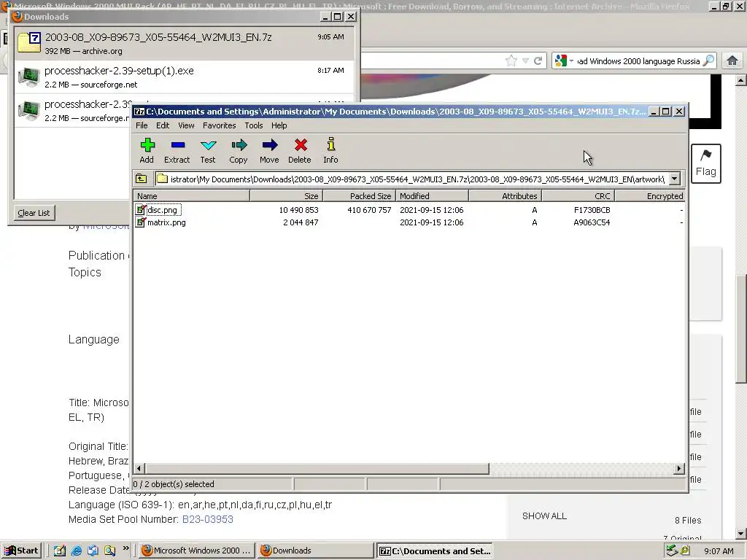
Task: Open Internet Explorer quick launch icon
Action: (x=76, y=551)
